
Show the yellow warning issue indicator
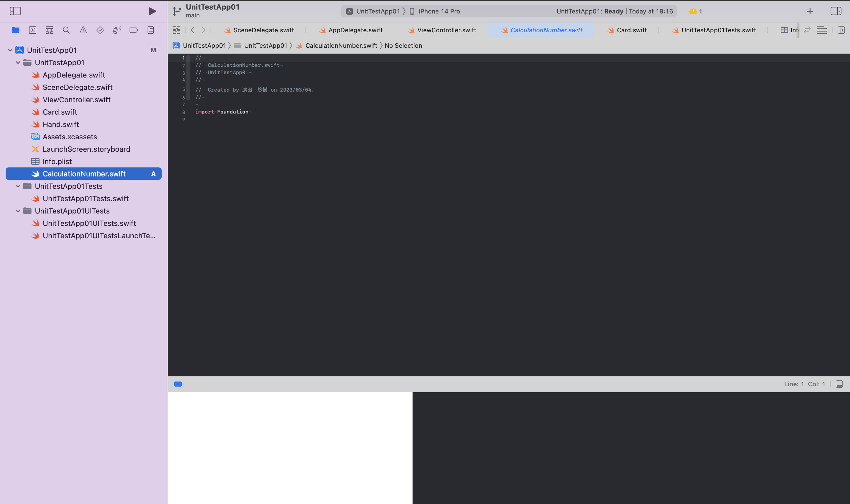pyautogui.click(x=695, y=12)
